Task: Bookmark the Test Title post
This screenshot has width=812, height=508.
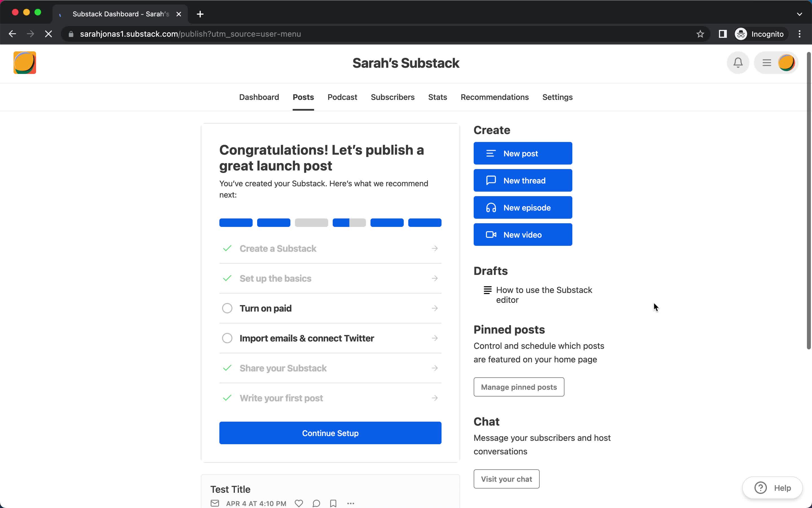Action: [x=333, y=503]
